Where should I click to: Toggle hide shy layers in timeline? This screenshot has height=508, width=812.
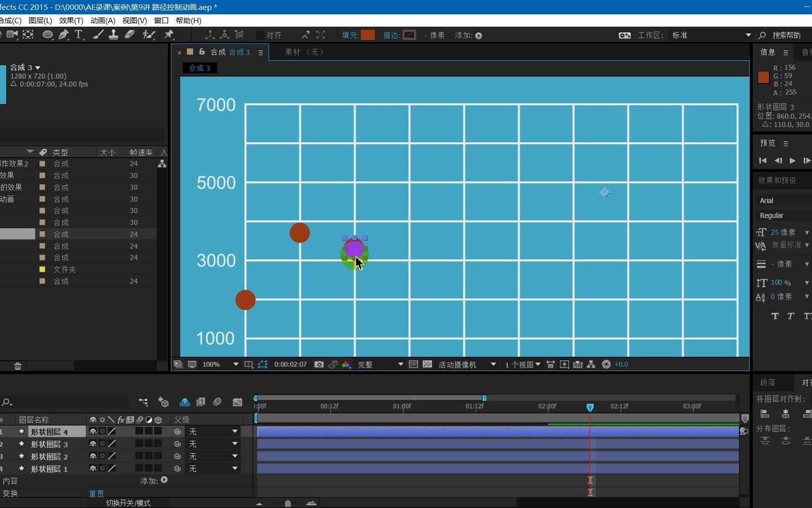(x=185, y=402)
